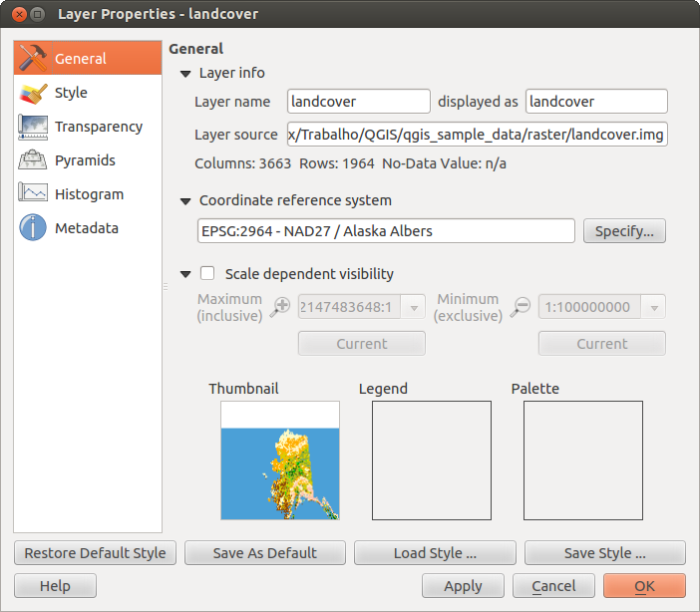Collapse the Layer info section
This screenshot has height=612, width=700.
tap(185, 74)
